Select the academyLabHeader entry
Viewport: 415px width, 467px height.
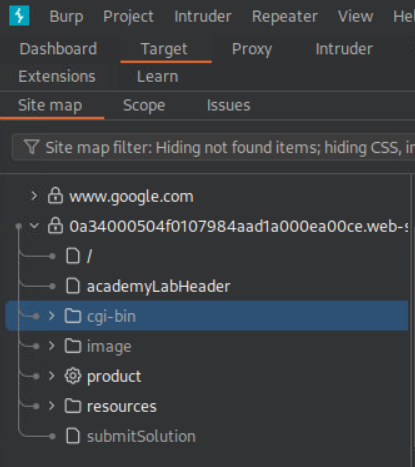[158, 286]
